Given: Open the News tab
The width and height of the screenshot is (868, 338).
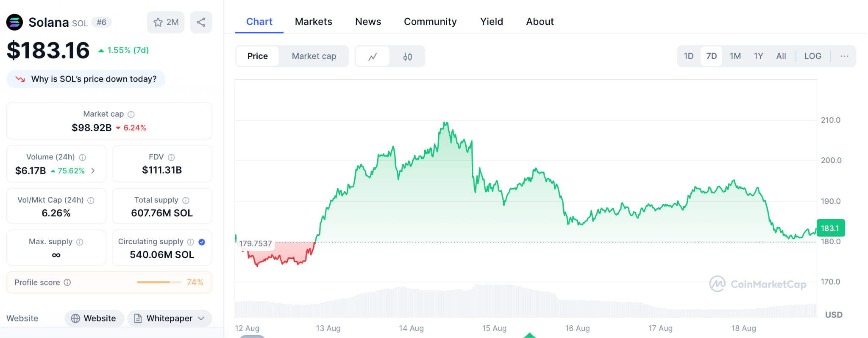Looking at the screenshot, I should [x=368, y=22].
